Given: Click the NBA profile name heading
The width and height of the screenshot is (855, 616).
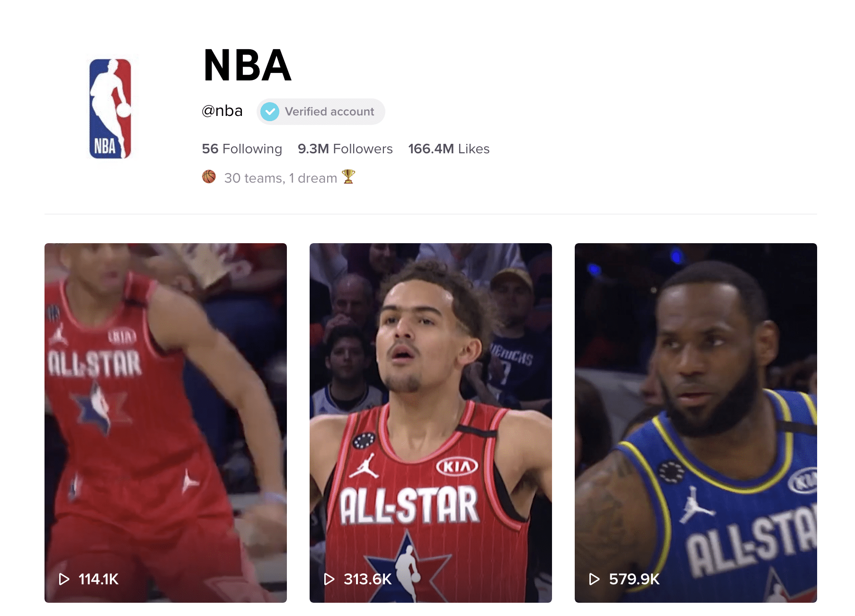Looking at the screenshot, I should (247, 66).
